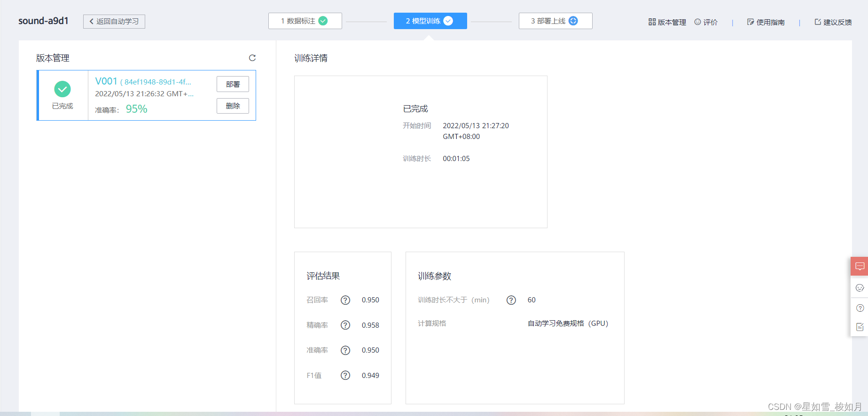Click the check icon on 模型训练 step
The image size is (868, 416).
[448, 21]
